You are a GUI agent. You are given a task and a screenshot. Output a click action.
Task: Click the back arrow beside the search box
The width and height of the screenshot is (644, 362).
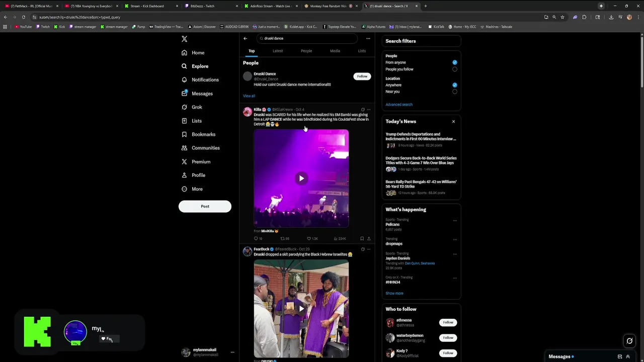coord(246,38)
